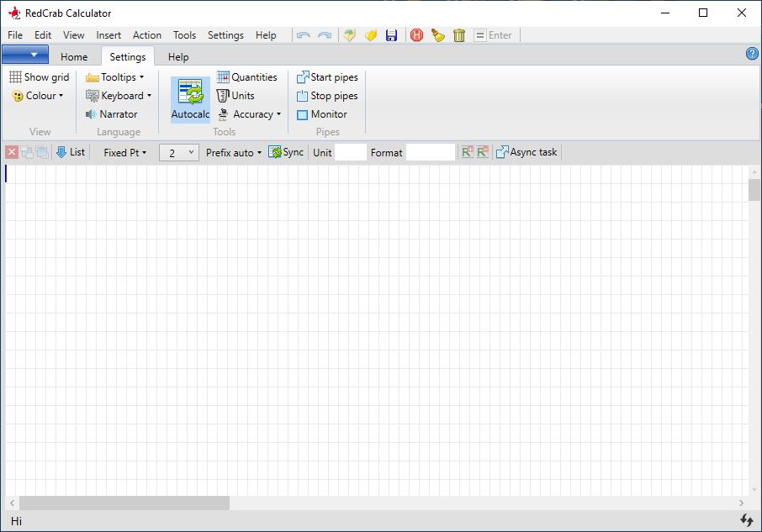
Task: Open the Insert menu
Action: coord(108,35)
